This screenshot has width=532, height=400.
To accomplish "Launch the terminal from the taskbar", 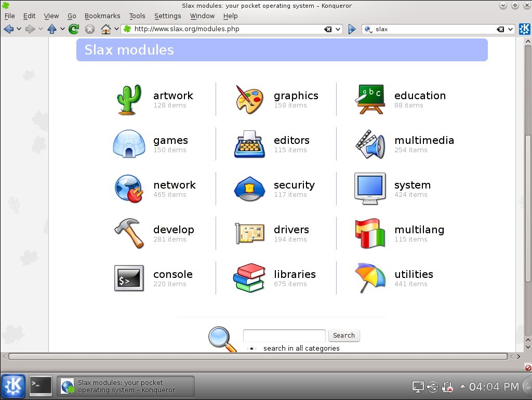I will (x=41, y=386).
